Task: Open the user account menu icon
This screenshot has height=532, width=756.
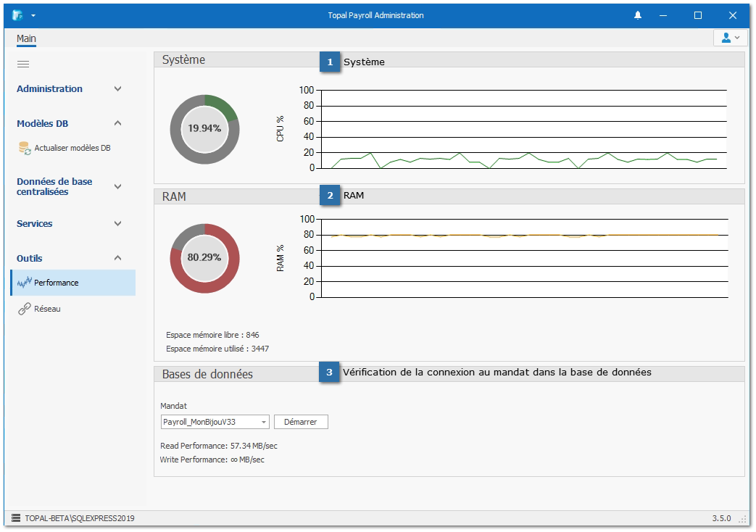Action: click(x=730, y=38)
